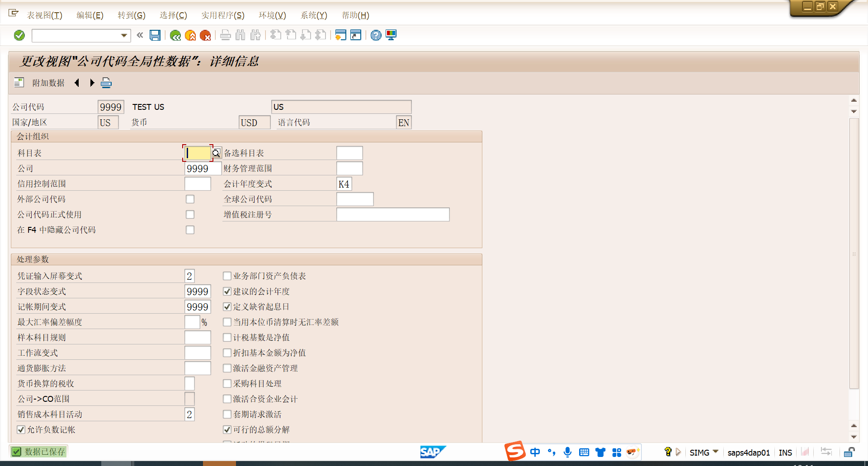Toggle the 允许负数记帐 checkbox
The image size is (868, 466).
pos(21,430)
